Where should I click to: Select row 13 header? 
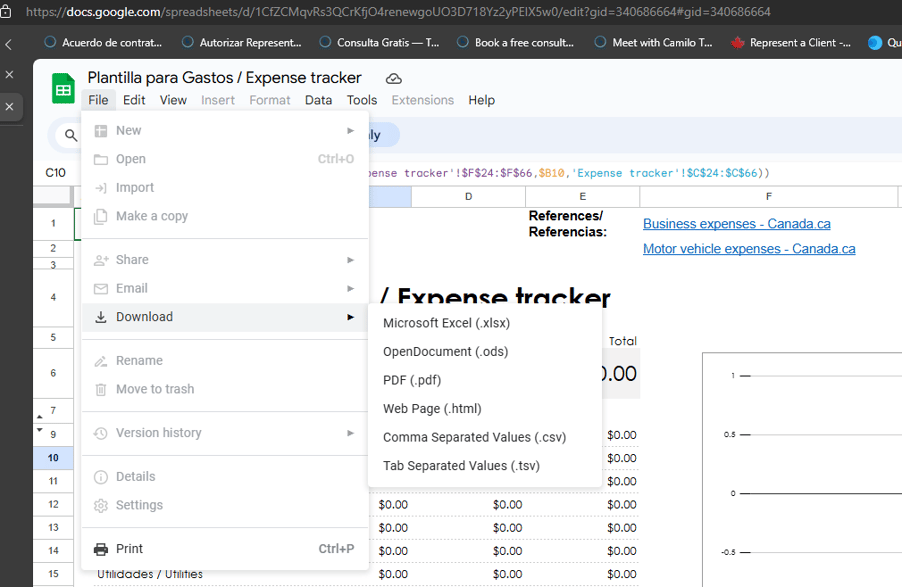[53, 528]
